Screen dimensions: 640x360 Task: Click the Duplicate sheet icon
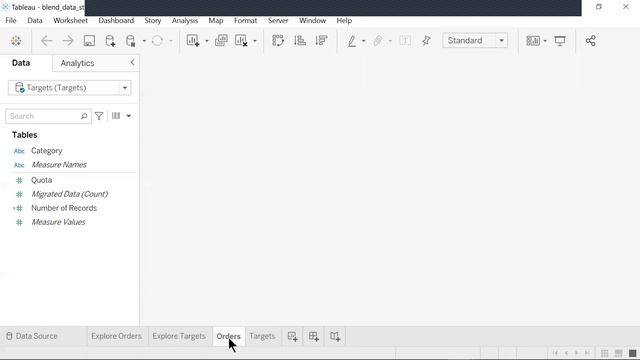click(x=221, y=40)
